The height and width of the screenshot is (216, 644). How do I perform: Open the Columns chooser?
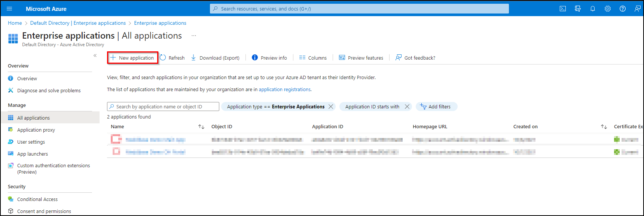[313, 58]
